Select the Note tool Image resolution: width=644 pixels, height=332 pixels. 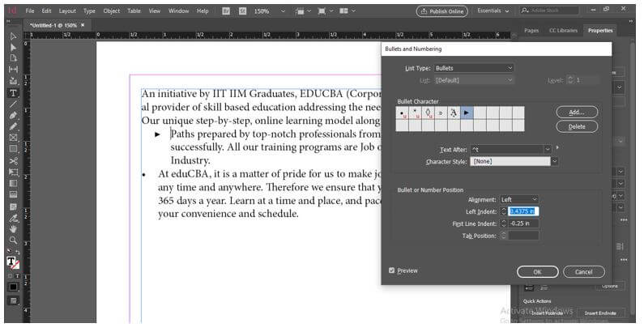point(13,206)
